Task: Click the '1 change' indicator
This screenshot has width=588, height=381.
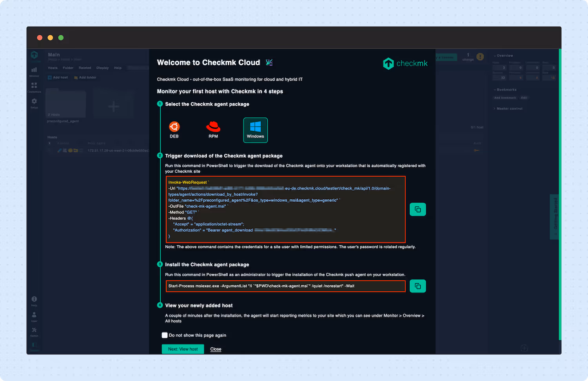Action: 468,57
